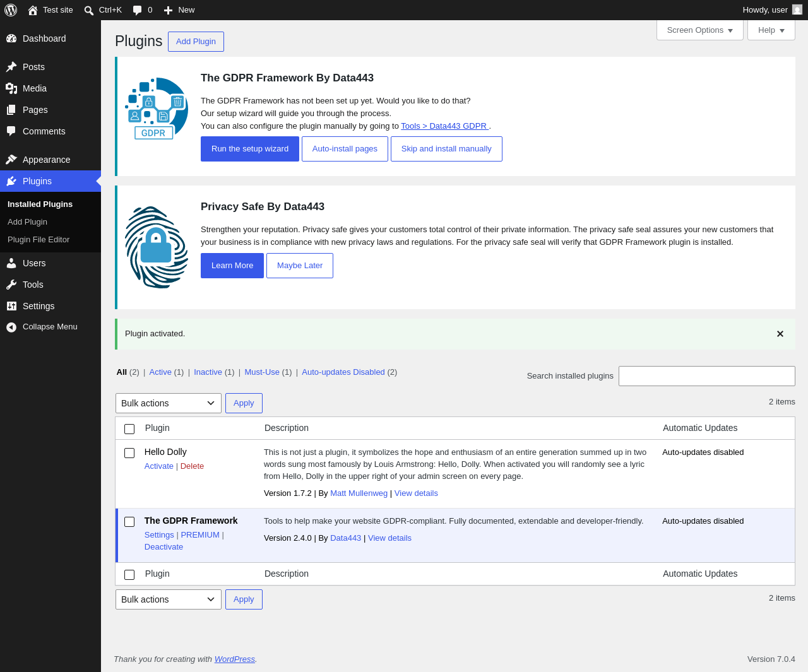Click Learn More for Privacy Safe

(x=232, y=266)
